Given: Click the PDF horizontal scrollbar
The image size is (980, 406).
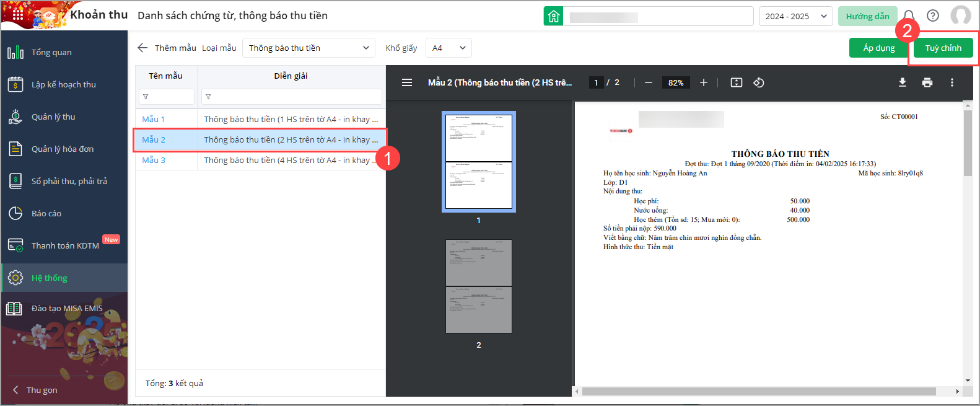Looking at the screenshot, I should coord(759,391).
